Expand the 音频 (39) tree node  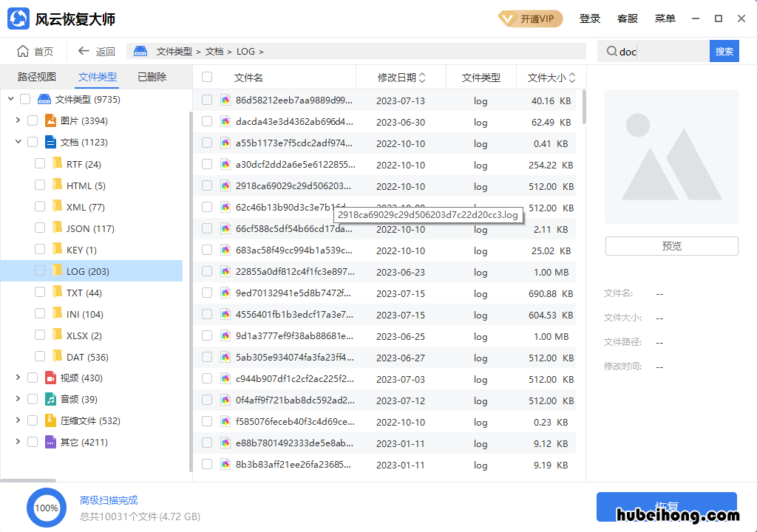coord(18,399)
